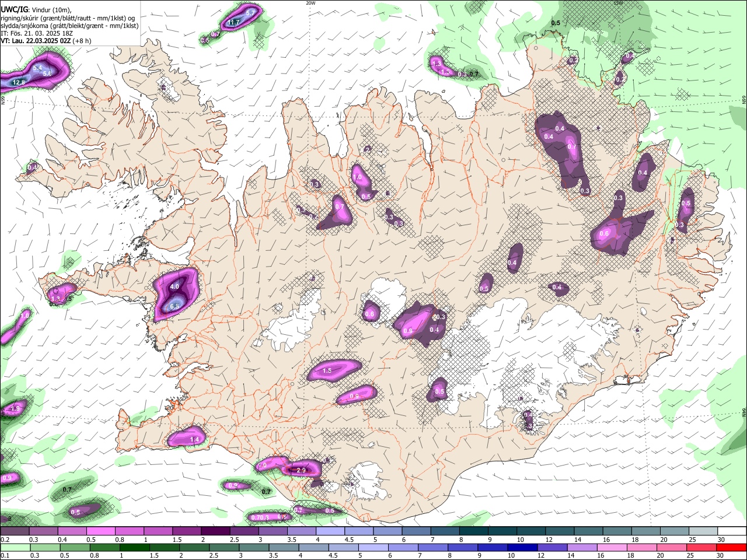This screenshot has width=747, height=560.
Task: Click the 12.8 precipitation value on map
Action: 19,83
